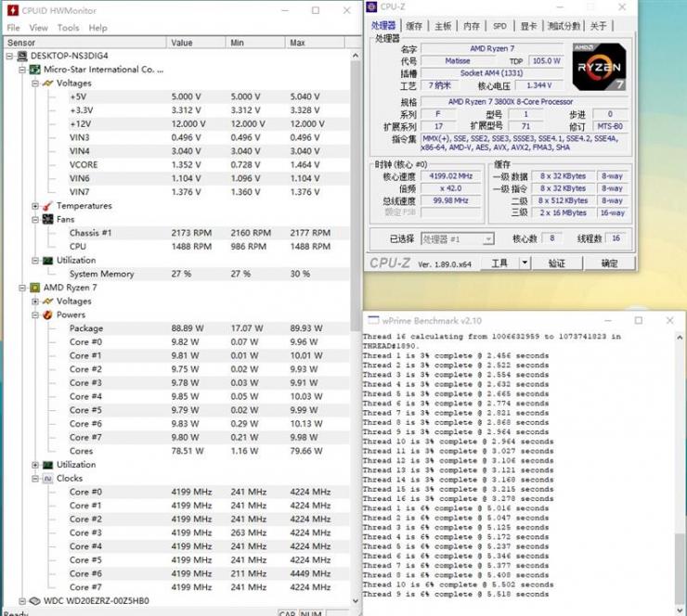Collapse the Micro-Star International node

[x=22, y=70]
